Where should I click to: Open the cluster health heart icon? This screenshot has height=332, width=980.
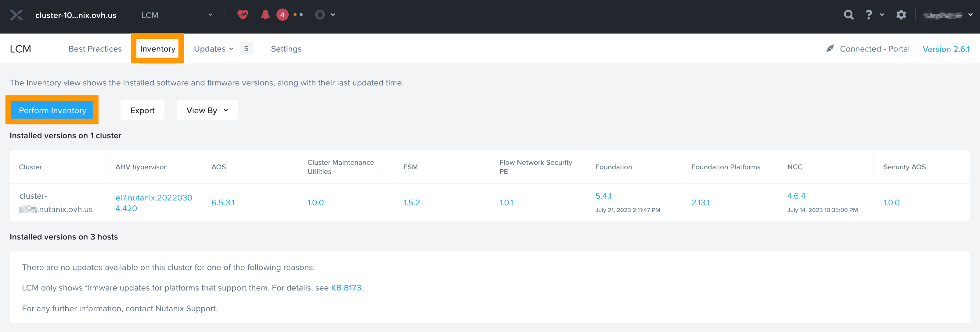(x=243, y=15)
